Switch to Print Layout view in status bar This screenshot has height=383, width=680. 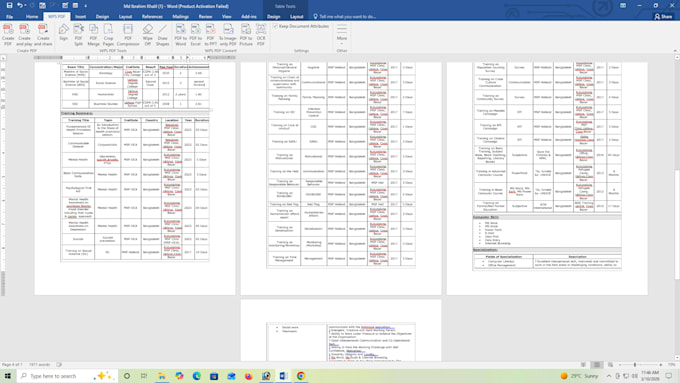click(x=597, y=365)
